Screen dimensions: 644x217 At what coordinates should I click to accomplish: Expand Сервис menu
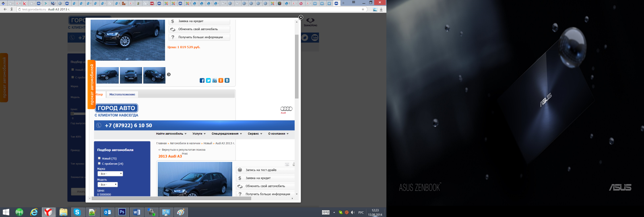click(255, 134)
